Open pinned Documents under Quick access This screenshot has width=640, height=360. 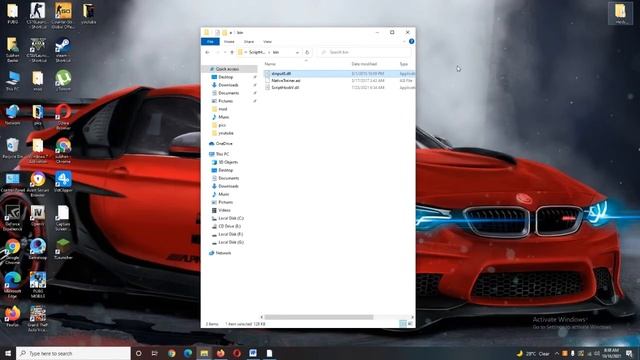coord(228,93)
